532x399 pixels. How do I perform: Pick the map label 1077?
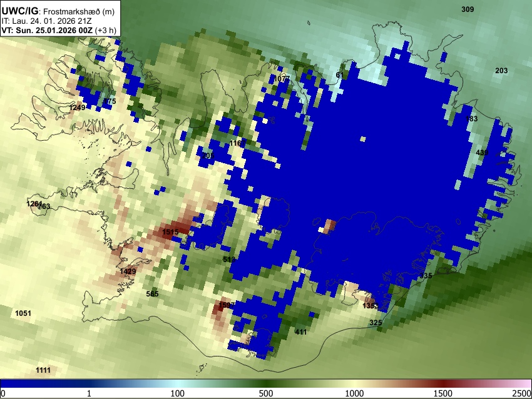pos(282,79)
